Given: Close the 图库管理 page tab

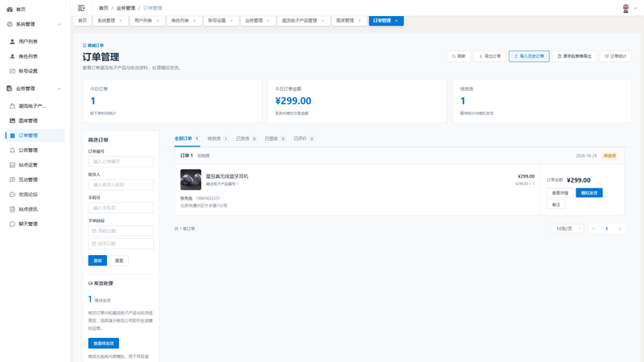Looking at the screenshot, I should point(360,21).
